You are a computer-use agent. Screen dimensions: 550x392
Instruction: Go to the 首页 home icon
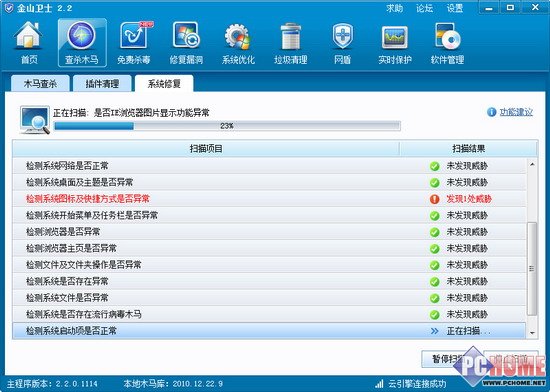coord(29,43)
